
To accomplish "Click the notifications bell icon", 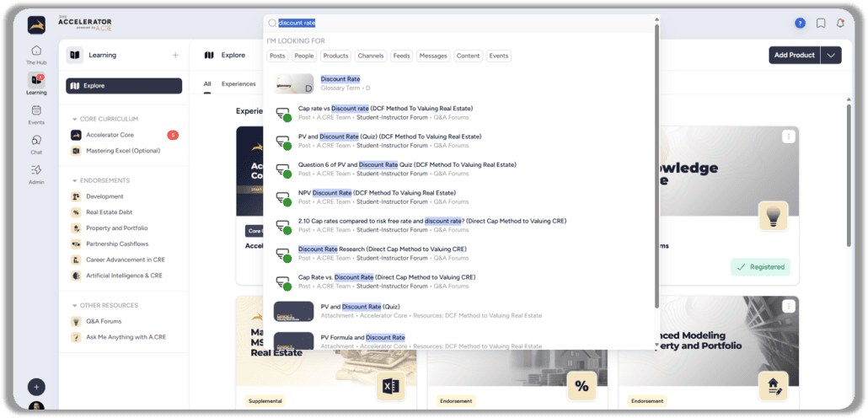I will 839,23.
